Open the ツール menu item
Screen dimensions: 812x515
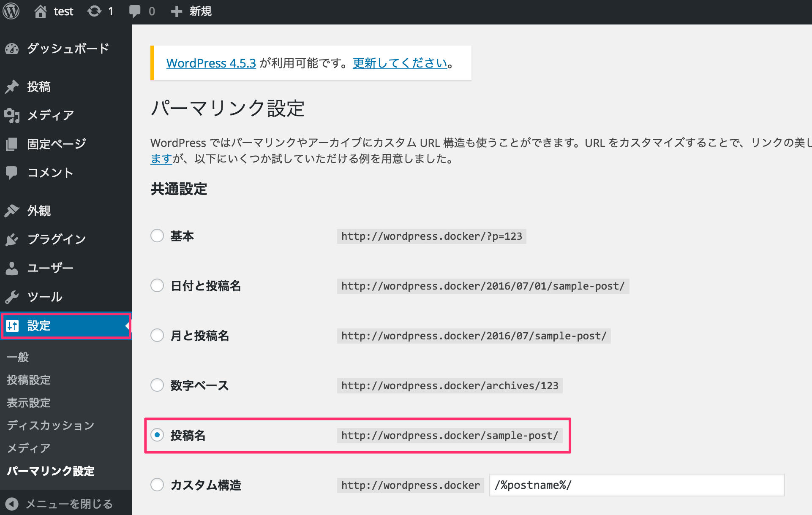pyautogui.click(x=66, y=297)
